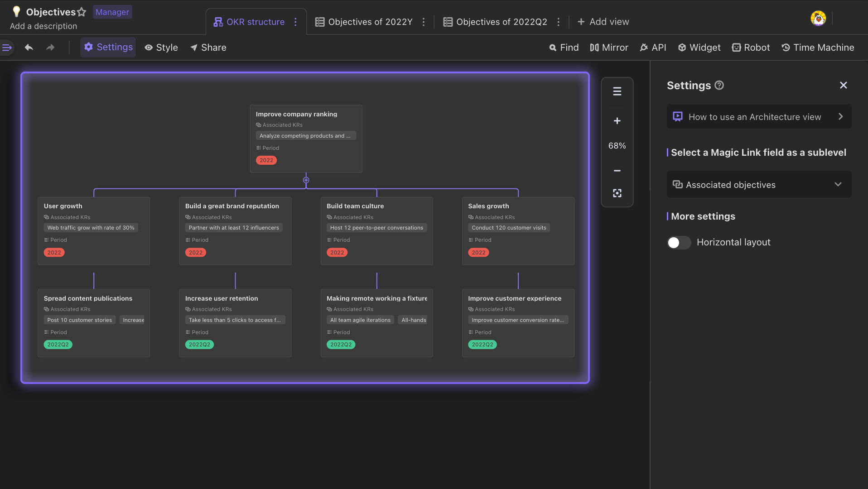Switch to Objectives of 2022Y tab
868x489 pixels.
click(x=364, y=22)
